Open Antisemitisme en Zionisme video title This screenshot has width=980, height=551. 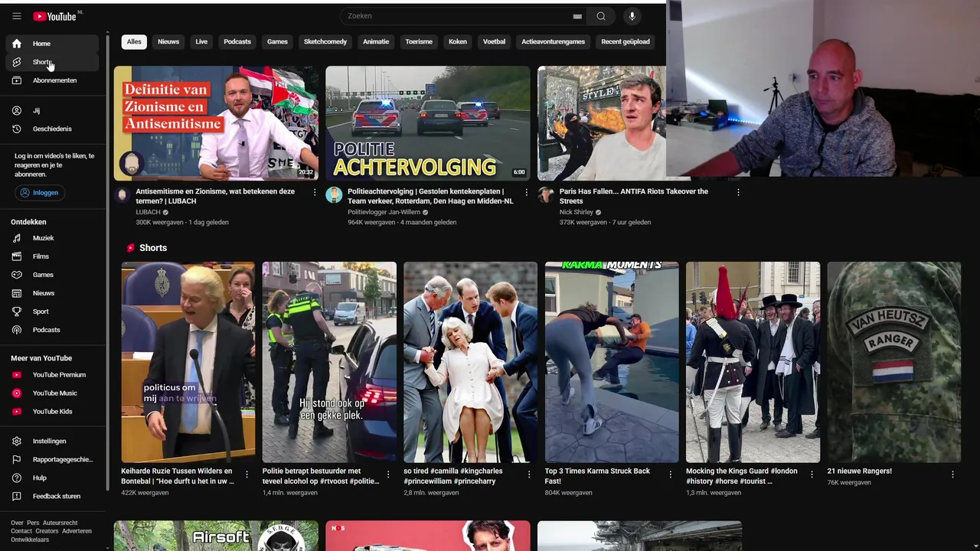coord(215,196)
